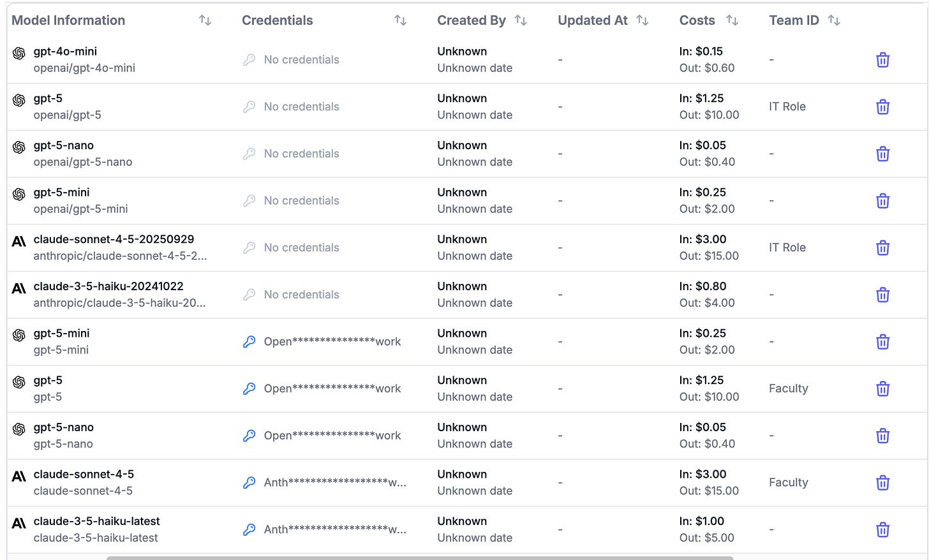Click masked Anth credential in claude-sonnet-4-5 row
The image size is (929, 560).
335,483
